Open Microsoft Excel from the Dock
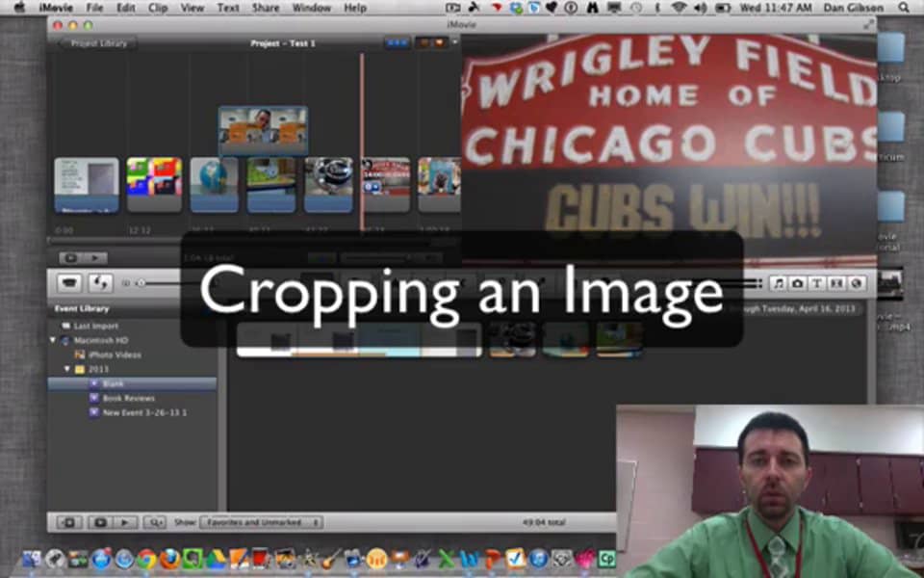924x578 pixels. click(447, 558)
